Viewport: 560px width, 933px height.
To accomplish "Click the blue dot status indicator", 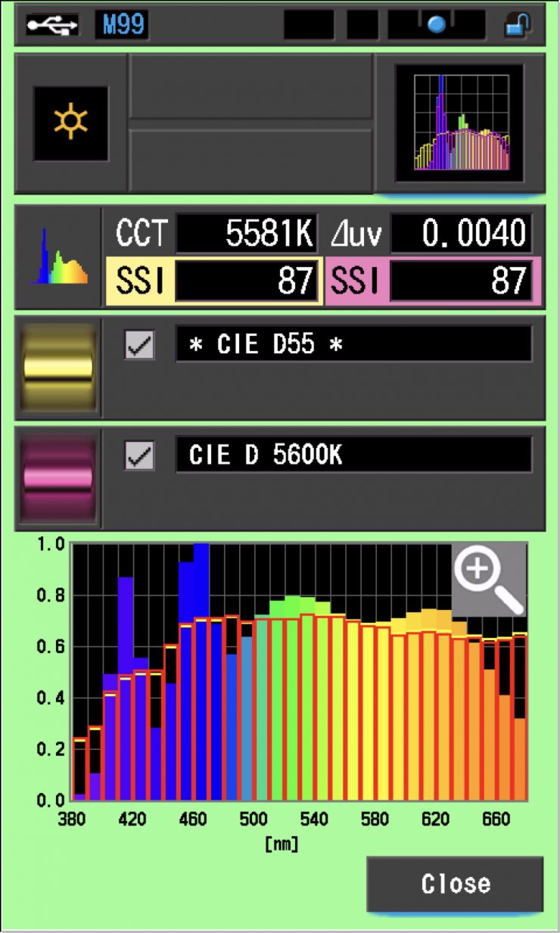I will 436,25.
